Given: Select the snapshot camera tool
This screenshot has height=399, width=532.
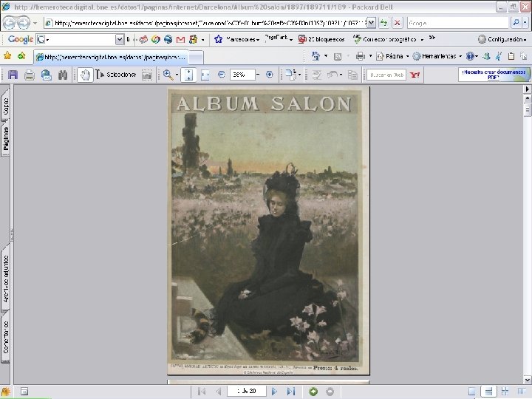Looking at the screenshot, I should click(x=146, y=75).
